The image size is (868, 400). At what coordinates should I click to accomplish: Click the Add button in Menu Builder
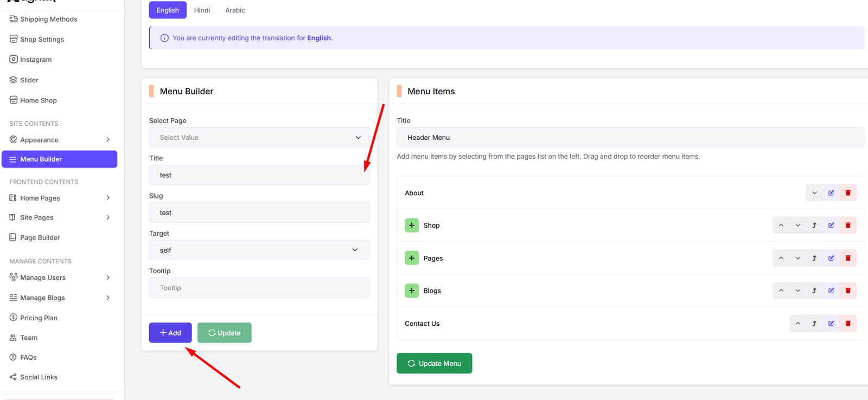point(170,333)
